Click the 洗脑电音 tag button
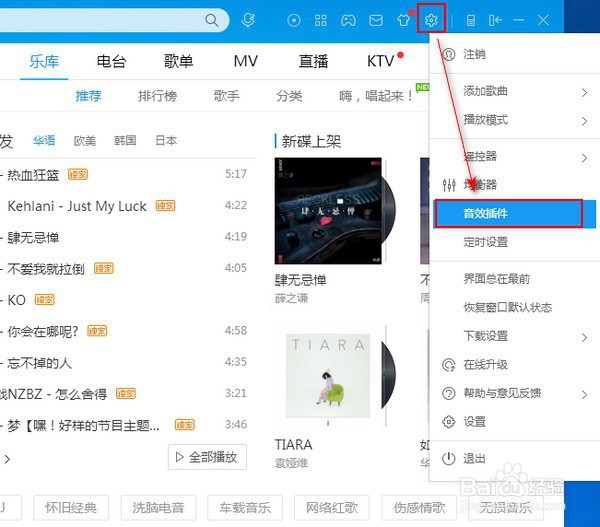Image resolution: width=600 pixels, height=527 pixels. (x=158, y=507)
